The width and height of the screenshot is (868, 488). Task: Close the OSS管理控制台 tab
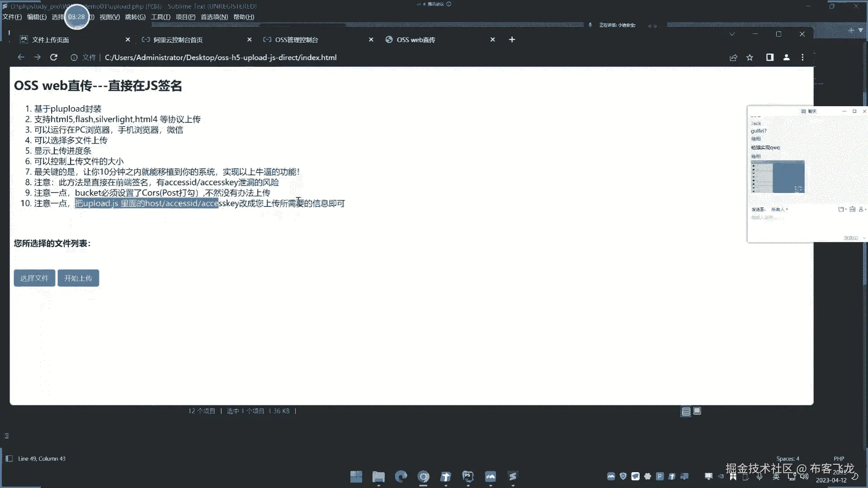371,40
